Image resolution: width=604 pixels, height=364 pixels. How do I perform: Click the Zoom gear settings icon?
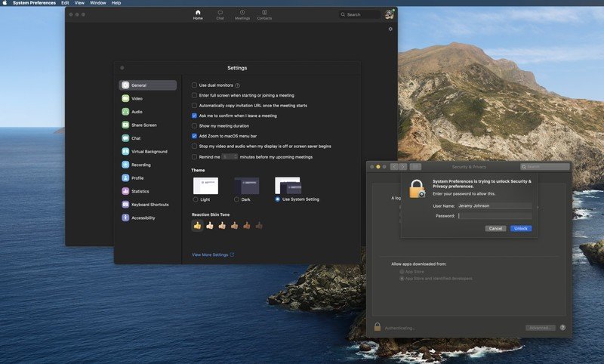[390, 29]
